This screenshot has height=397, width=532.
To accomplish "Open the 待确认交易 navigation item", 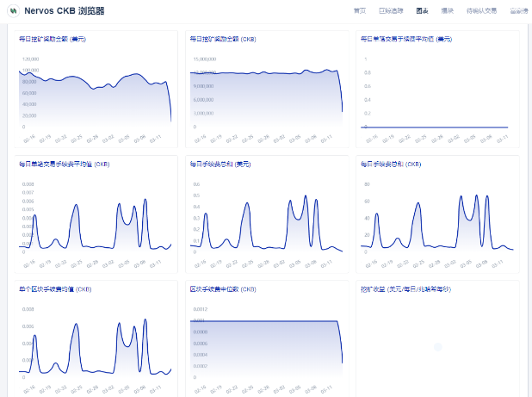I will click(481, 11).
